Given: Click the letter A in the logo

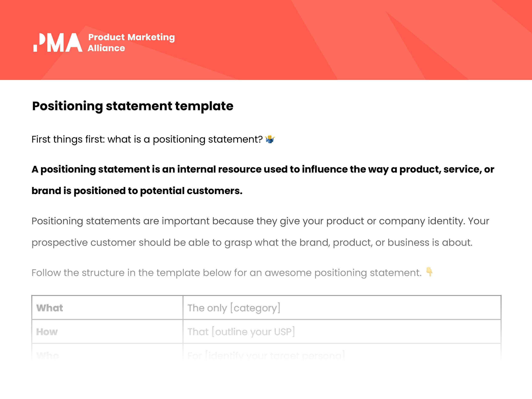Looking at the screenshot, I should (74, 43).
